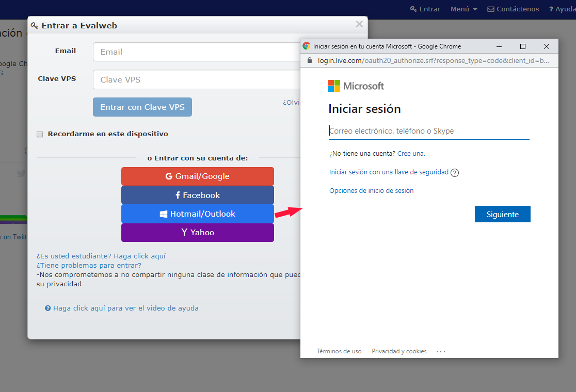576x392 pixels.
Task: Click the Microsoft logo in sign-in window
Action: click(356, 86)
